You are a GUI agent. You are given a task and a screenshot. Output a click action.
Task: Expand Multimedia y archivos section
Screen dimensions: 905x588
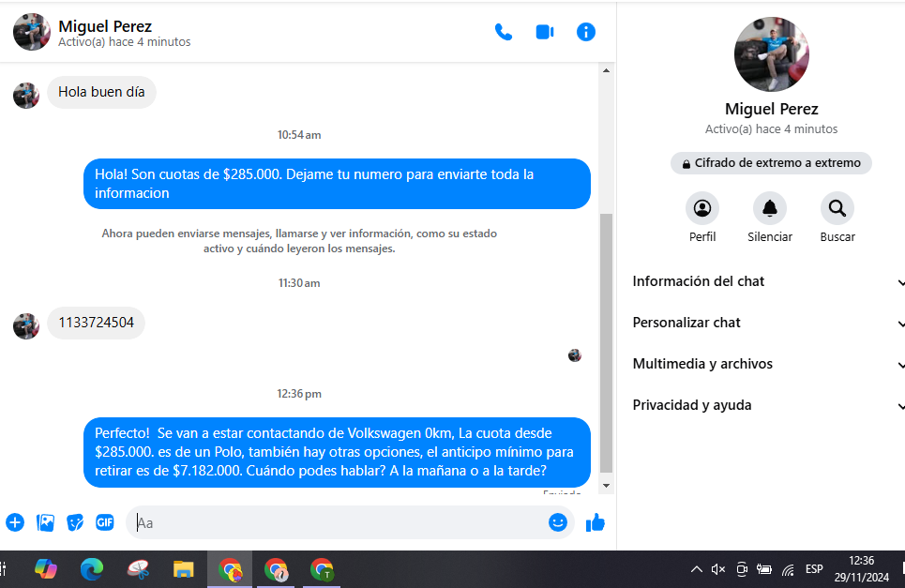coord(768,364)
